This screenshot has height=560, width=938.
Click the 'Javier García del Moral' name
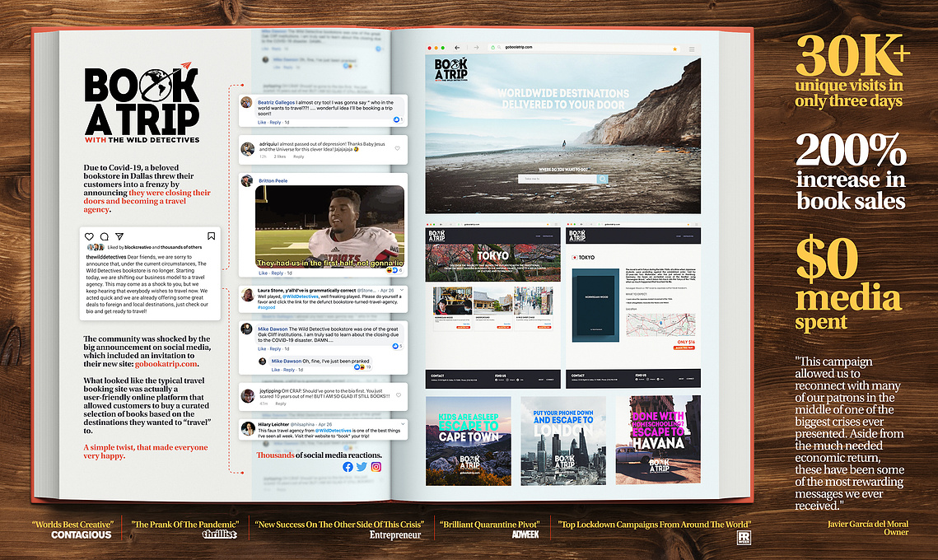868,524
